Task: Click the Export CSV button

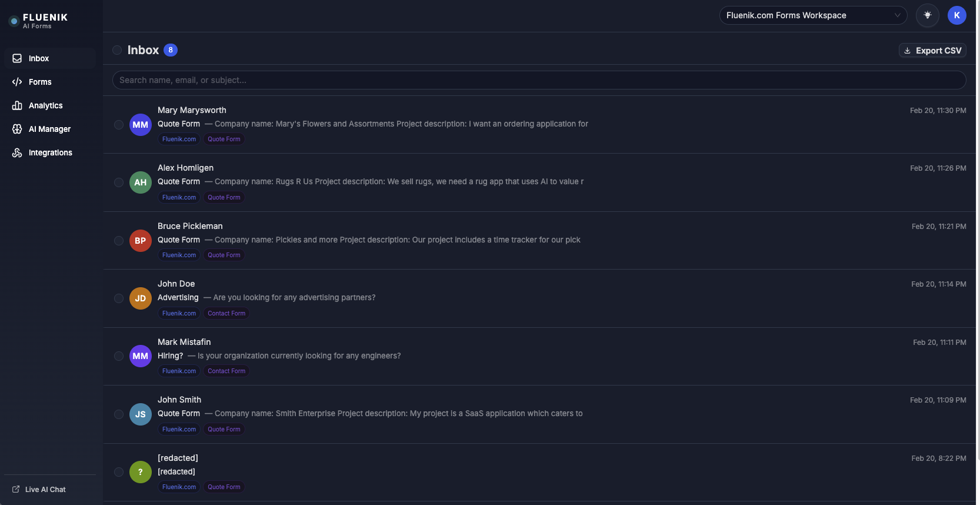Action: point(932,51)
